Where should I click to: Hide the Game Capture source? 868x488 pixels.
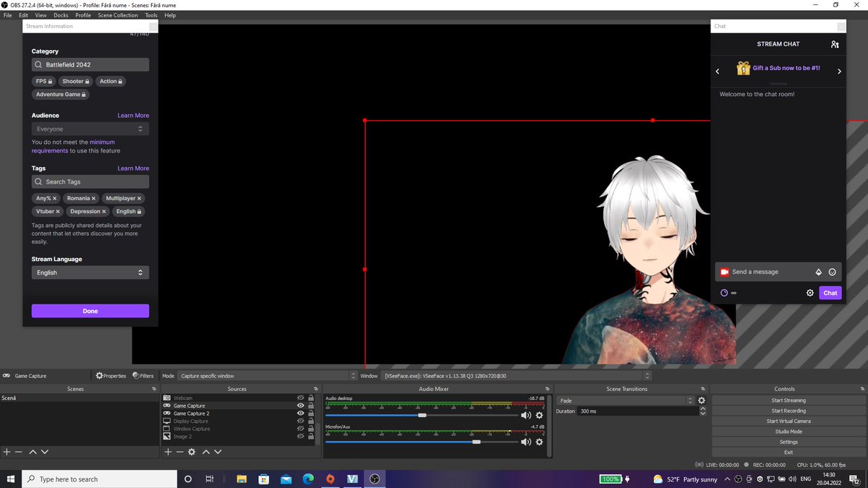coord(300,406)
